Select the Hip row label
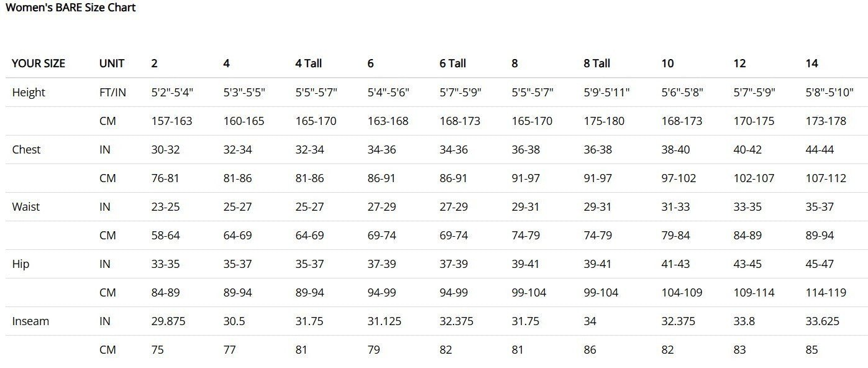The width and height of the screenshot is (868, 368). click(21, 264)
